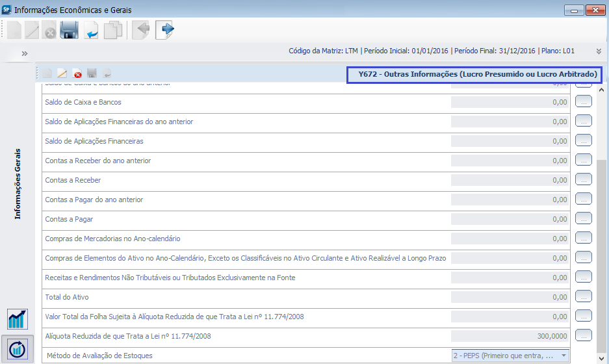Expand the left sidebar with double chevron
This screenshot has width=609, height=364.
pos(25,53)
